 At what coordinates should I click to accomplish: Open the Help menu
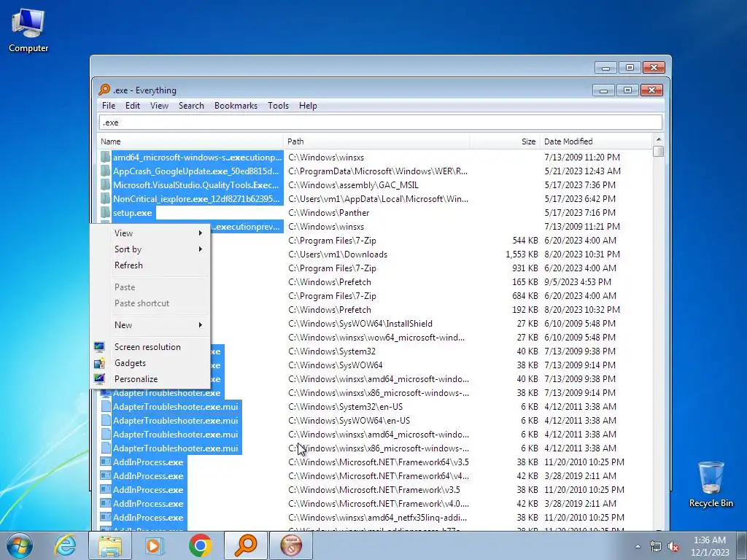click(308, 106)
